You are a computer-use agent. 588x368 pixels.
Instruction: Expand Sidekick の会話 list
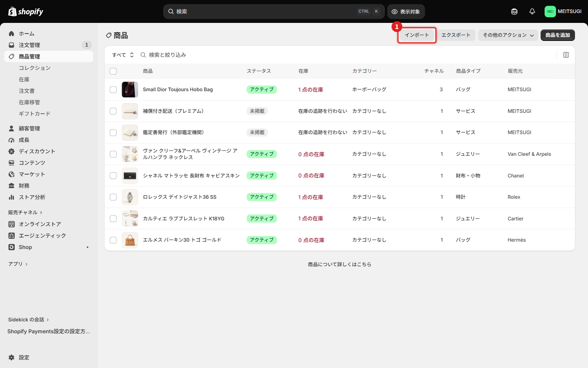pyautogui.click(x=29, y=320)
